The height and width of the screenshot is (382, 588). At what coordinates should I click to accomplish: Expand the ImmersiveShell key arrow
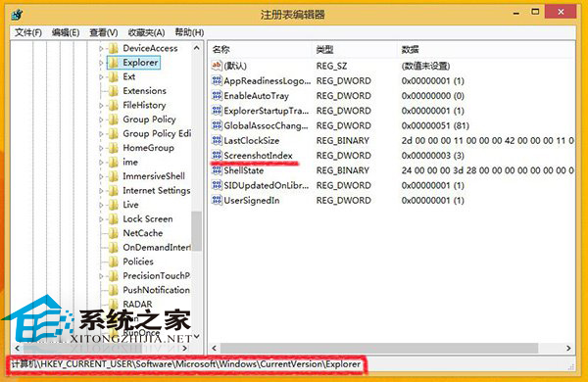click(x=101, y=176)
